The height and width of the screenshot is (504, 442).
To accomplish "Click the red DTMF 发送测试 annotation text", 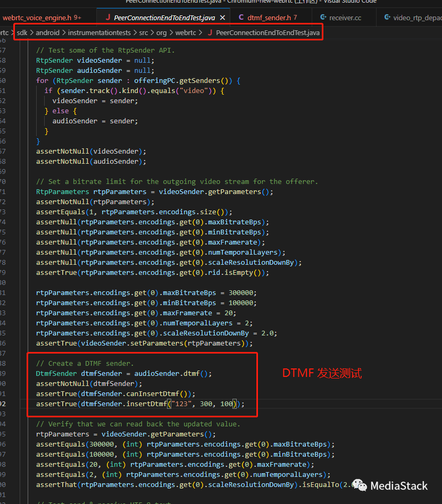I will (x=322, y=374).
